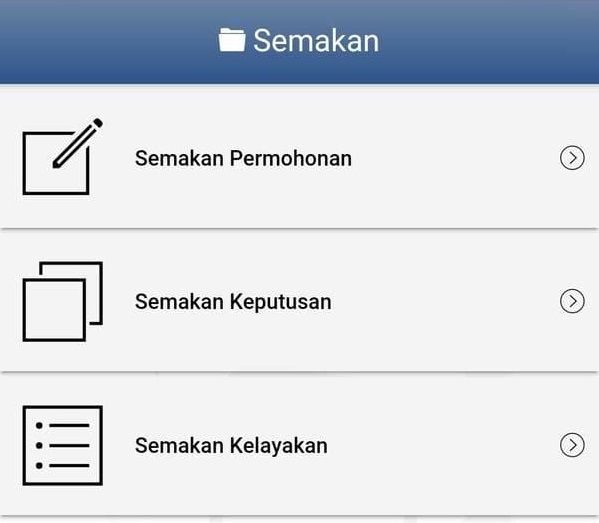Image resolution: width=599 pixels, height=523 pixels.
Task: Click the blue Semakan header bar
Action: coord(300,42)
